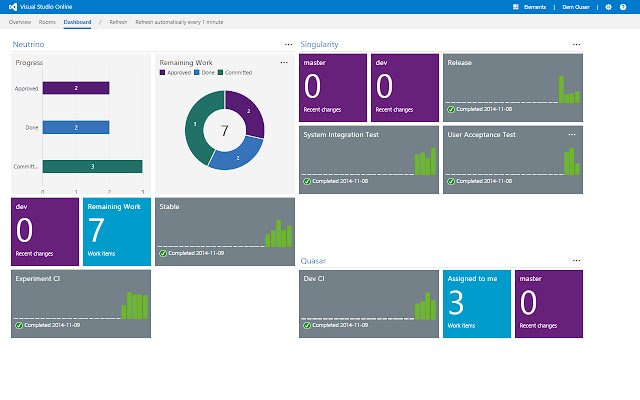Image resolution: width=640 pixels, height=400 pixels.
Task: Open the Stable build tile
Action: click(225, 232)
